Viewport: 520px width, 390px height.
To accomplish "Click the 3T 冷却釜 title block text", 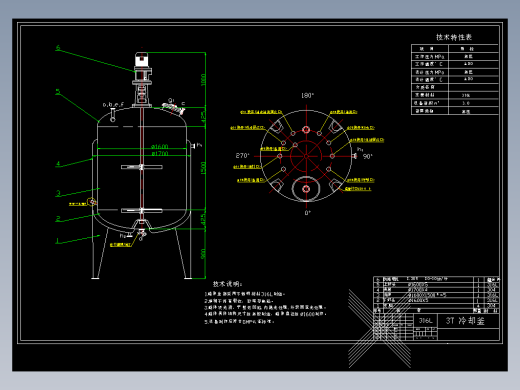I will 465,321.
